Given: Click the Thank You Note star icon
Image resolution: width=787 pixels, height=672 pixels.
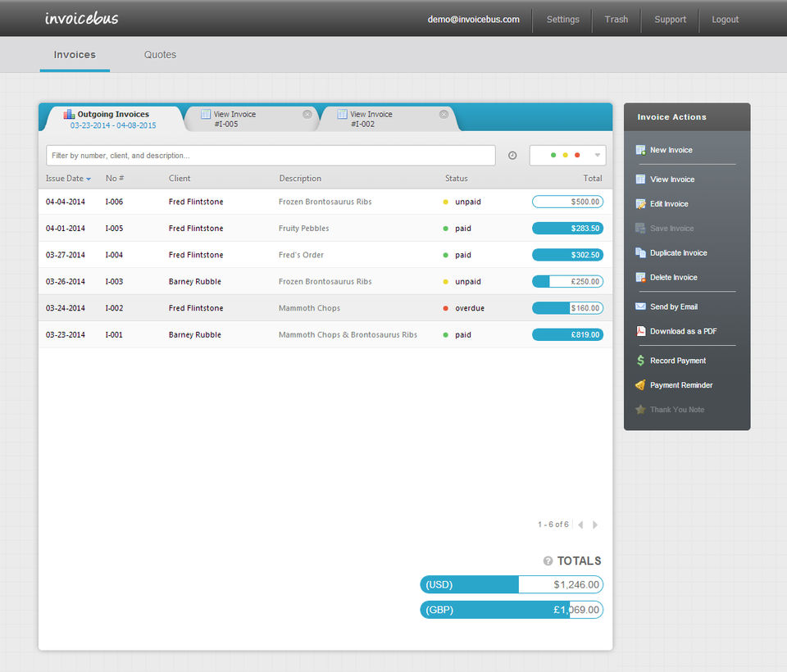Looking at the screenshot, I should click(640, 410).
